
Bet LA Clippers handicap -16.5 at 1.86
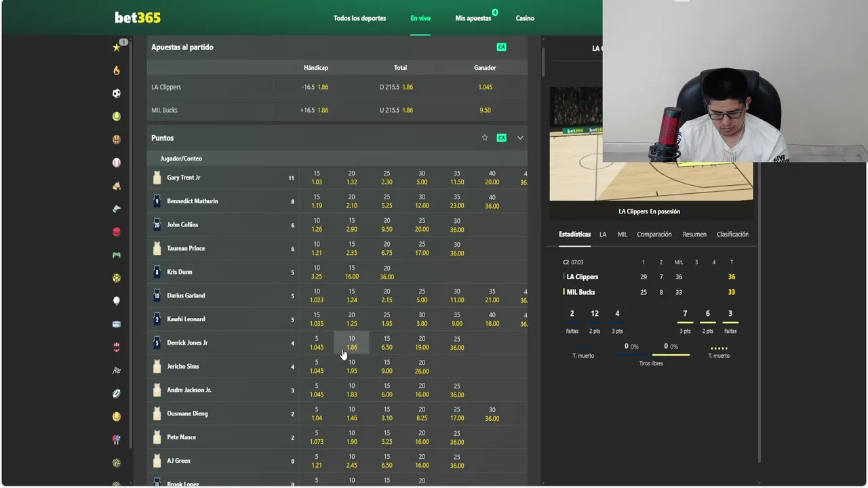pyautogui.click(x=315, y=87)
